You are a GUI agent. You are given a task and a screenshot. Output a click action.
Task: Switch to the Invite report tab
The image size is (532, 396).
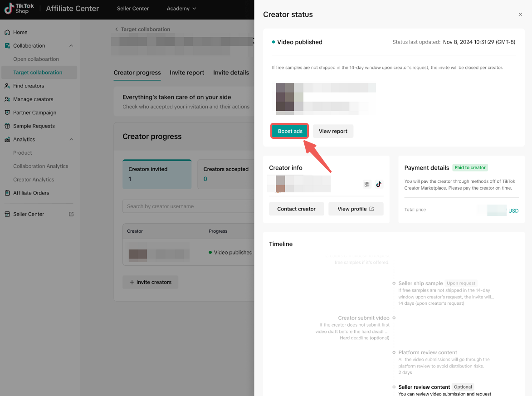[187, 73]
